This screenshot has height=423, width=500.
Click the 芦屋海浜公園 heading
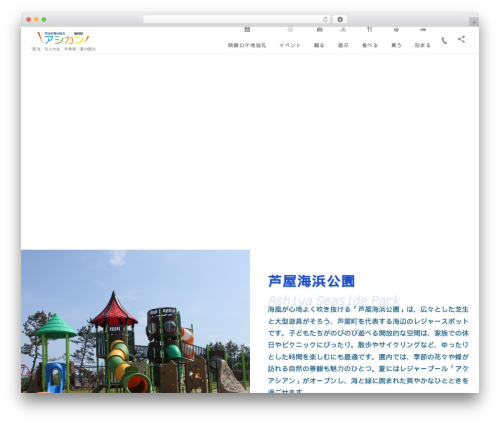(x=311, y=281)
